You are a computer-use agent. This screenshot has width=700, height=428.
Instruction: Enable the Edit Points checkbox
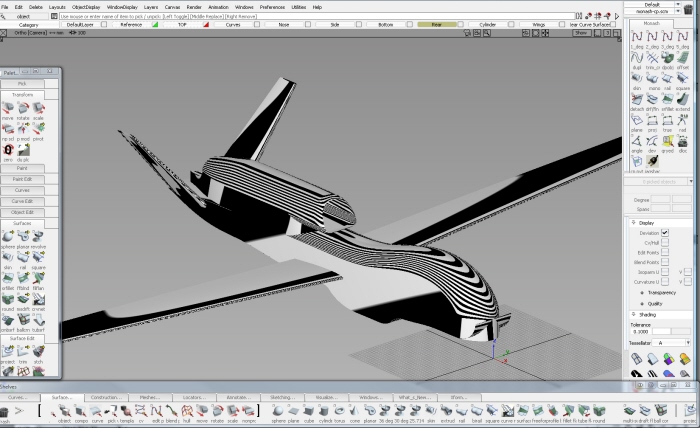click(x=665, y=252)
